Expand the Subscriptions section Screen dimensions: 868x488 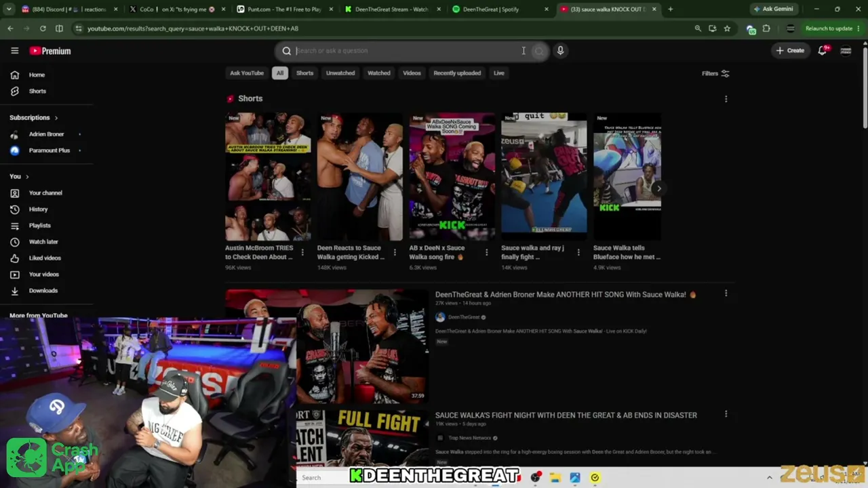tap(34, 118)
